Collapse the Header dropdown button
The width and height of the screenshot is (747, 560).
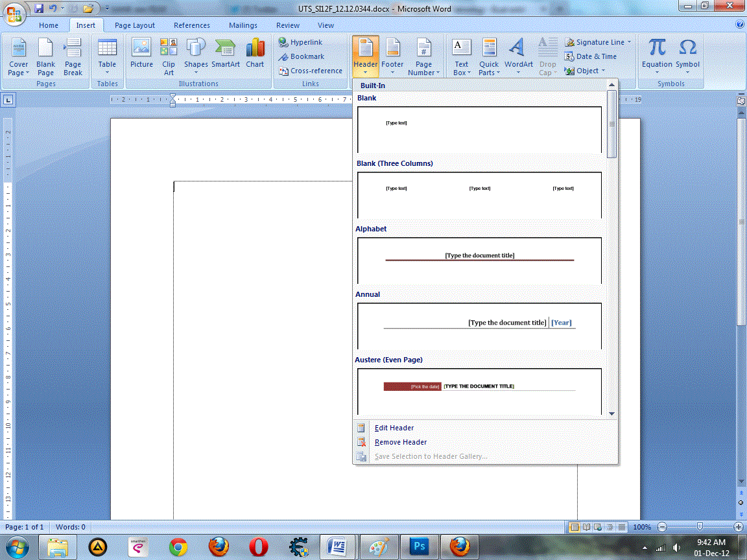click(366, 57)
